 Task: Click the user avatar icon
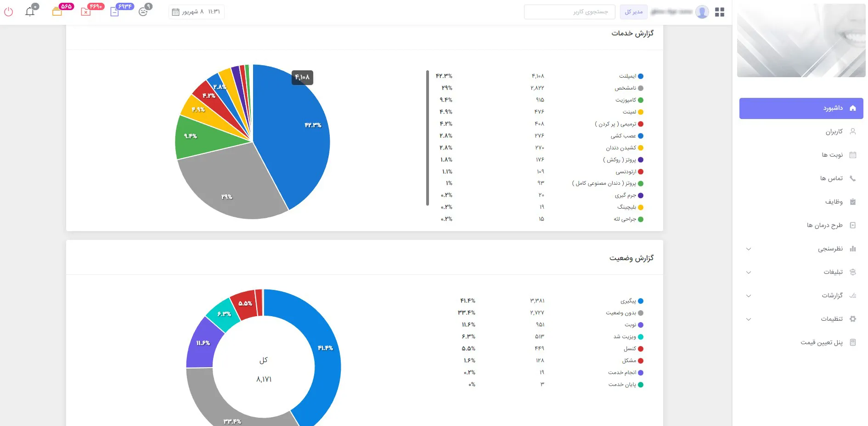point(702,12)
